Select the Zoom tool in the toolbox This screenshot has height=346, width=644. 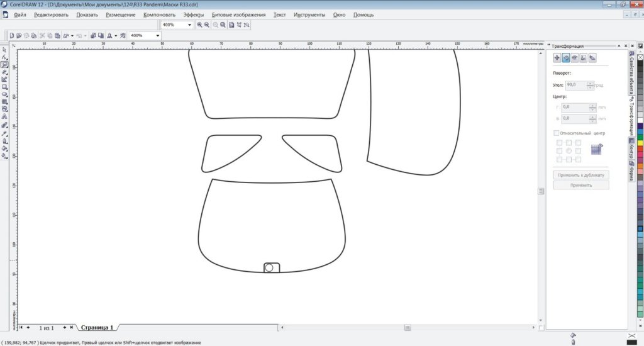click(4, 65)
